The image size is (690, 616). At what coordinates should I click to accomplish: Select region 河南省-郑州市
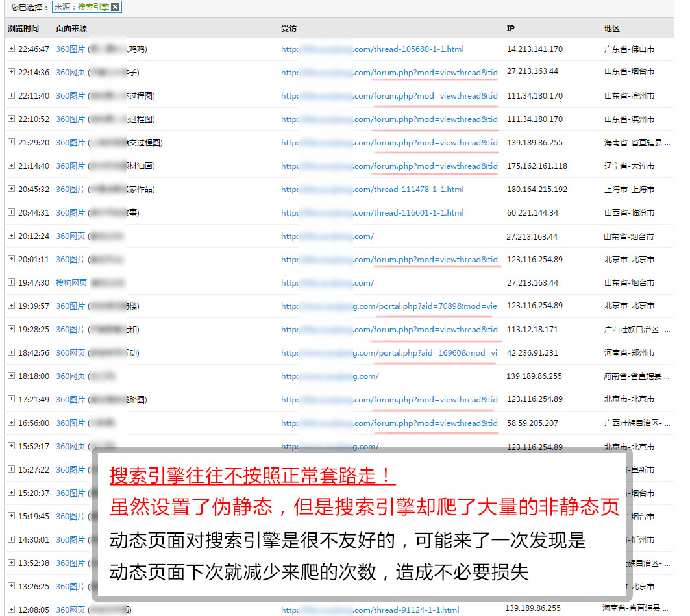629,353
